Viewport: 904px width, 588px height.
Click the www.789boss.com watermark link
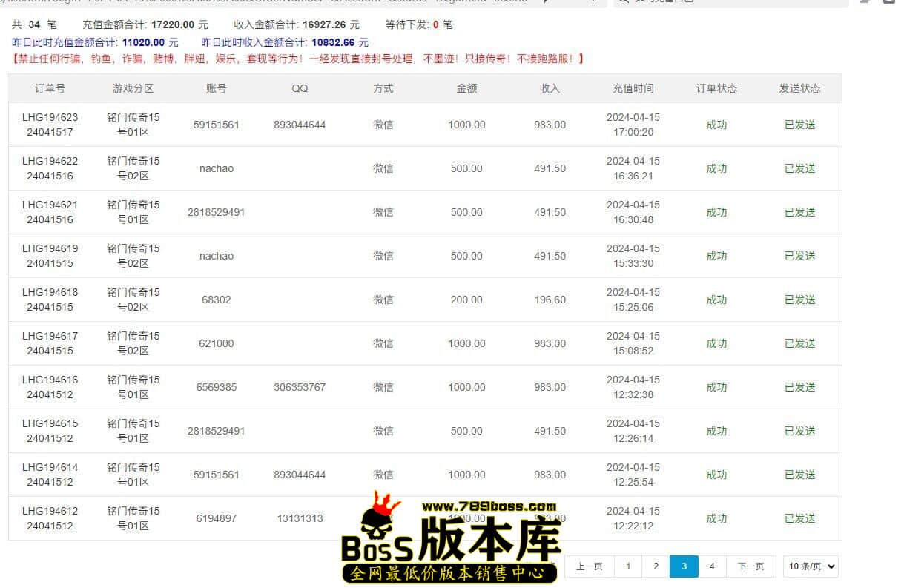pyautogui.click(x=489, y=507)
